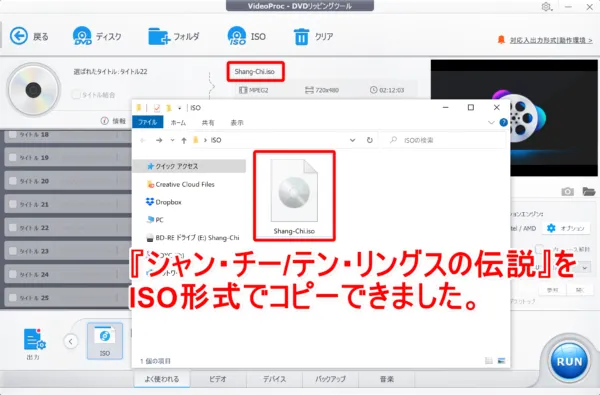Click the disc image thumbnail
600x395 pixels.
[34, 90]
